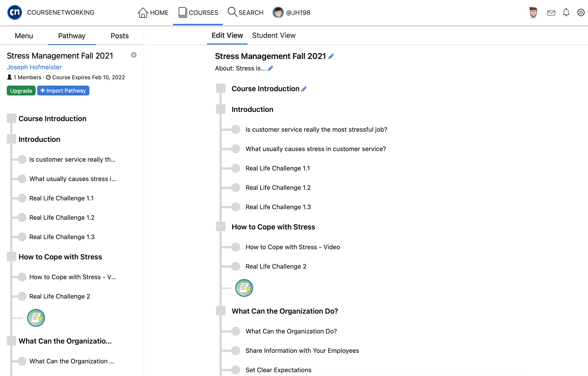Image resolution: width=588 pixels, height=376 pixels.
Task: Click main Course Introduction heading
Action: coord(266,89)
